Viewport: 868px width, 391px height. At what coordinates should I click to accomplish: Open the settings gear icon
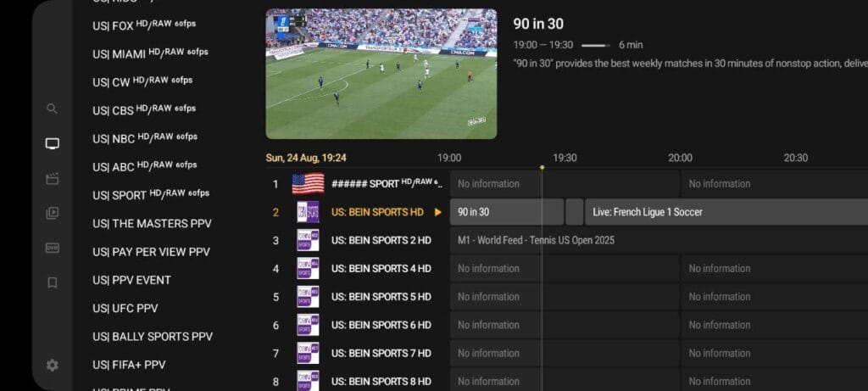pos(52,366)
